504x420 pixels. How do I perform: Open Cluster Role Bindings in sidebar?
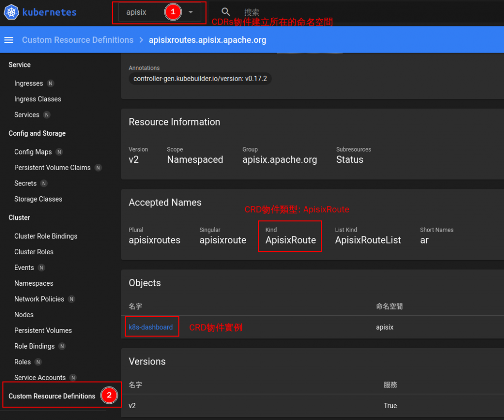46,236
